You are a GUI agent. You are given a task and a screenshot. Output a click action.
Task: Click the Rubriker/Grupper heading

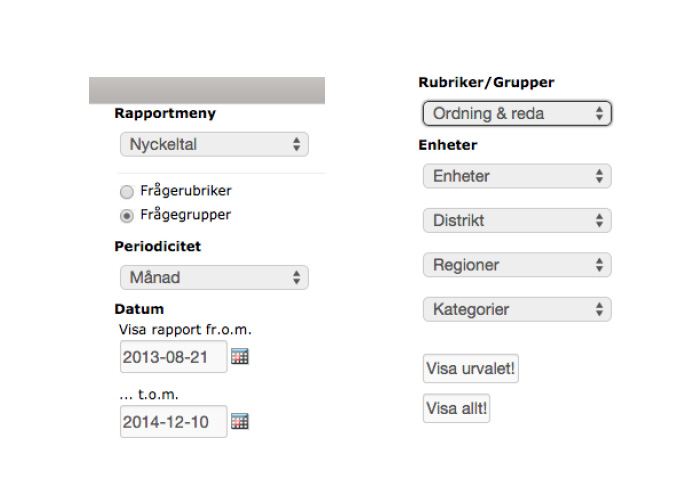pos(486,83)
